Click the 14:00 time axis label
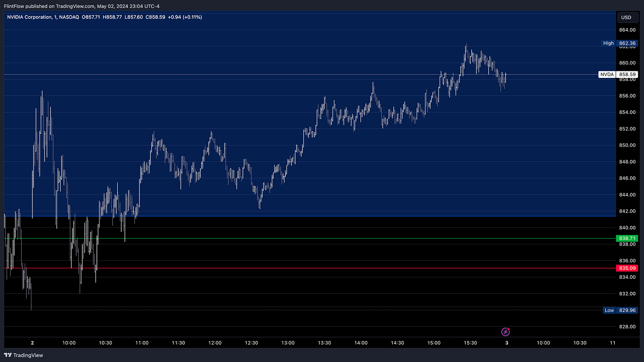The width and height of the screenshot is (644, 362). coord(361,343)
